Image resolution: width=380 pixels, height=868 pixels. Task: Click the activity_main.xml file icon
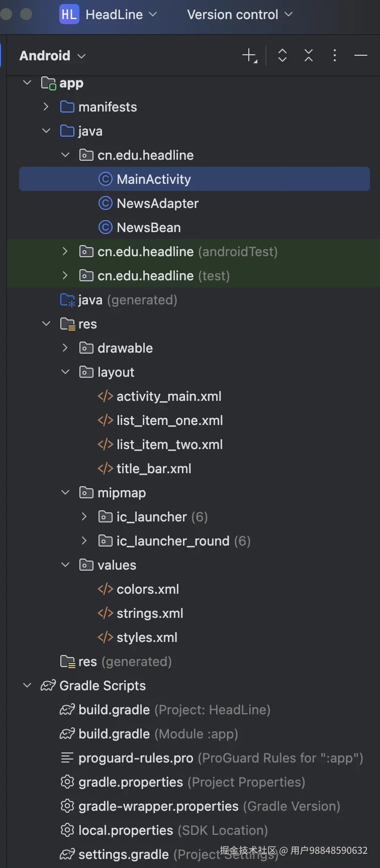point(105,396)
